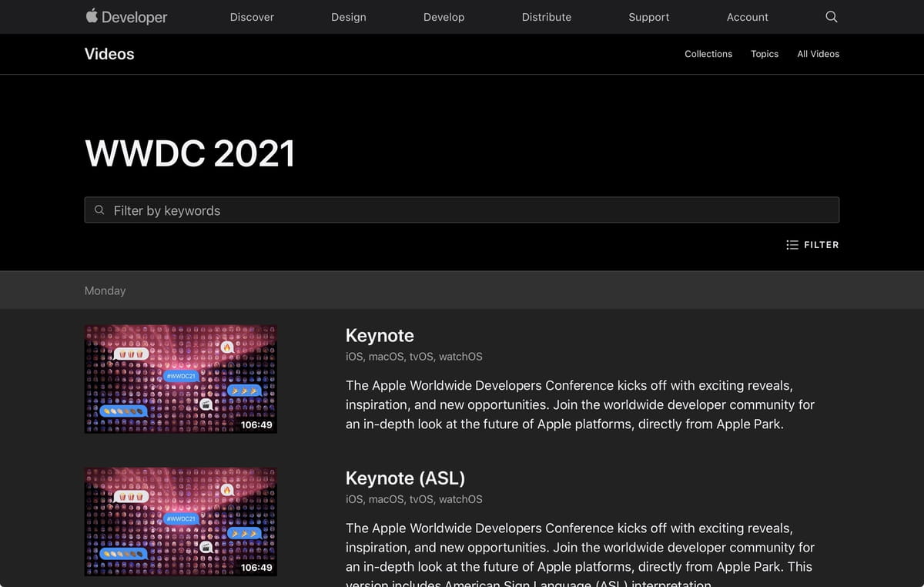This screenshot has height=587, width=924.
Task: Click the FILTER list icon button
Action: tap(812, 245)
